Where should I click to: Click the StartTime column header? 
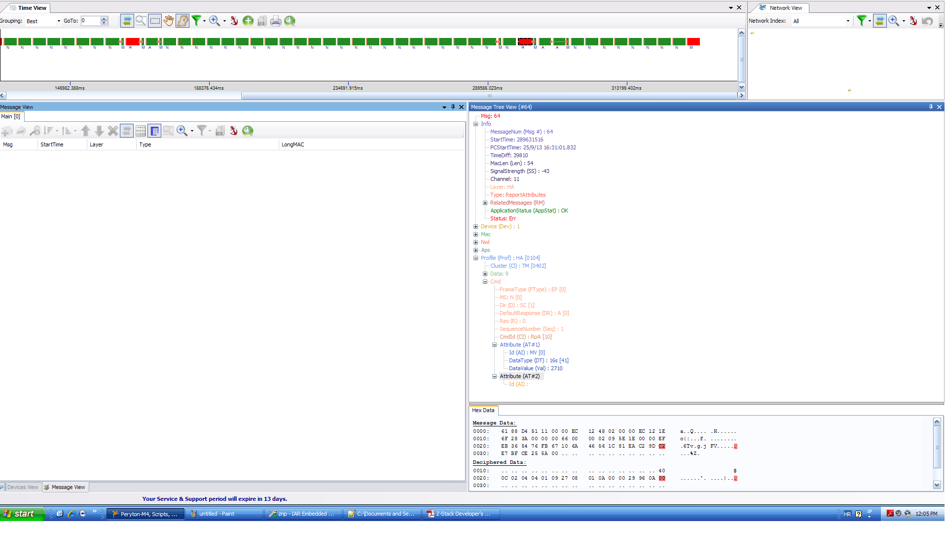[x=52, y=144]
